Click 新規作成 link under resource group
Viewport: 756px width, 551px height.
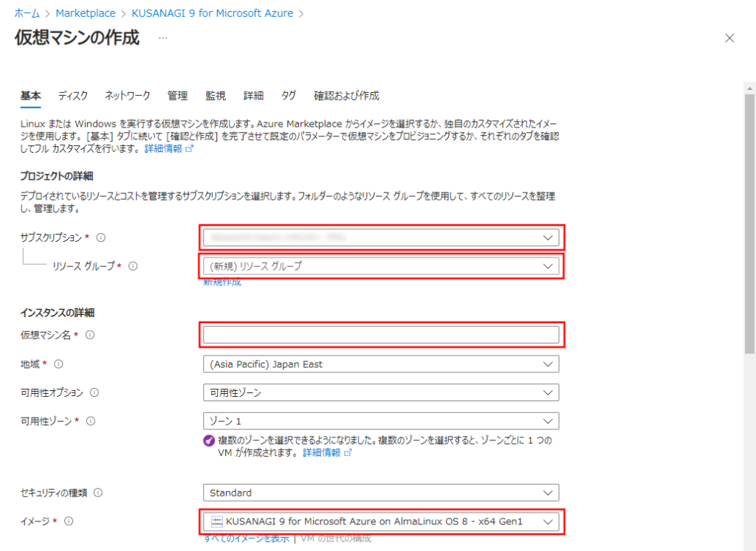(222, 283)
